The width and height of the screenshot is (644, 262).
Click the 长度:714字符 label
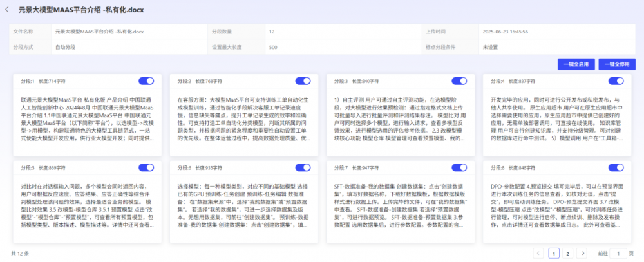pyautogui.click(x=52, y=81)
